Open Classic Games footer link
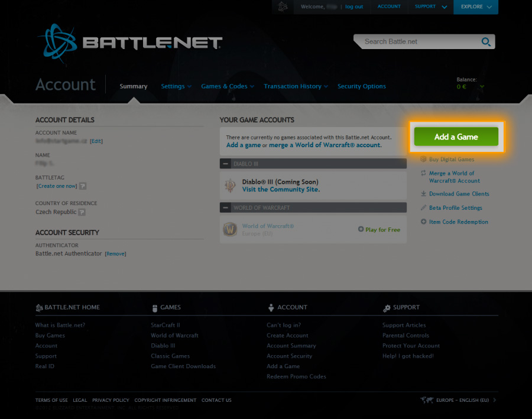The width and height of the screenshot is (532, 419). tap(170, 356)
